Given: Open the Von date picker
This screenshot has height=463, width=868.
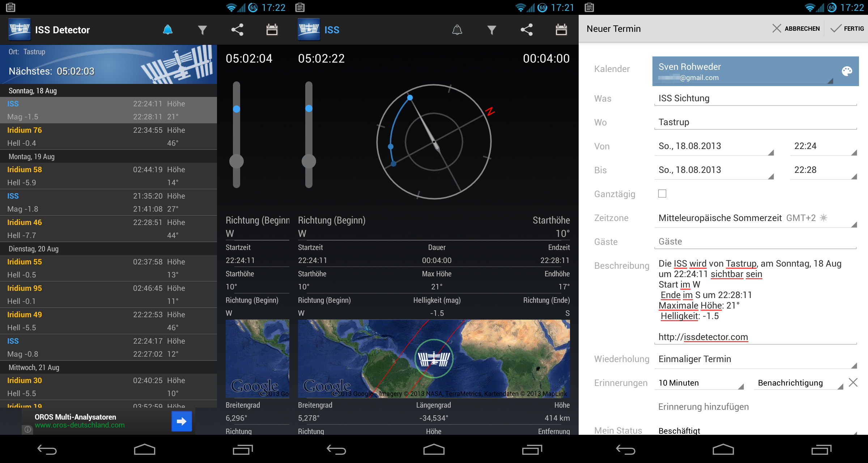Looking at the screenshot, I should point(714,146).
